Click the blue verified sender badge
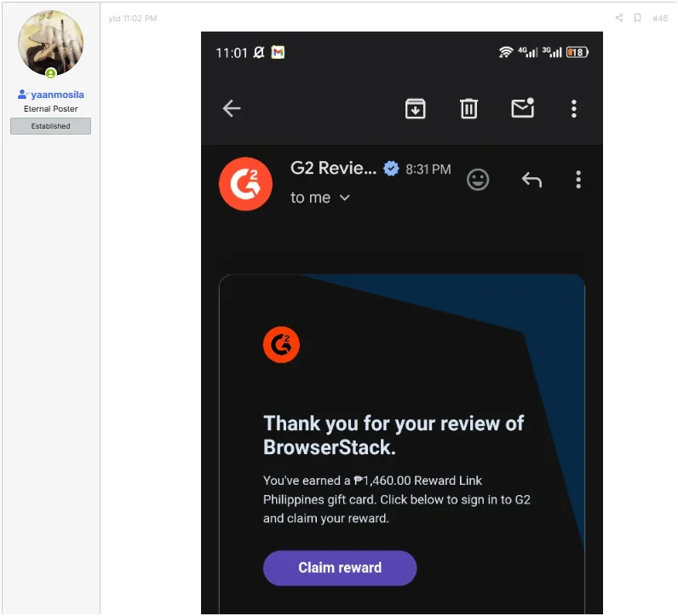The height and width of the screenshot is (616, 678). (391, 169)
